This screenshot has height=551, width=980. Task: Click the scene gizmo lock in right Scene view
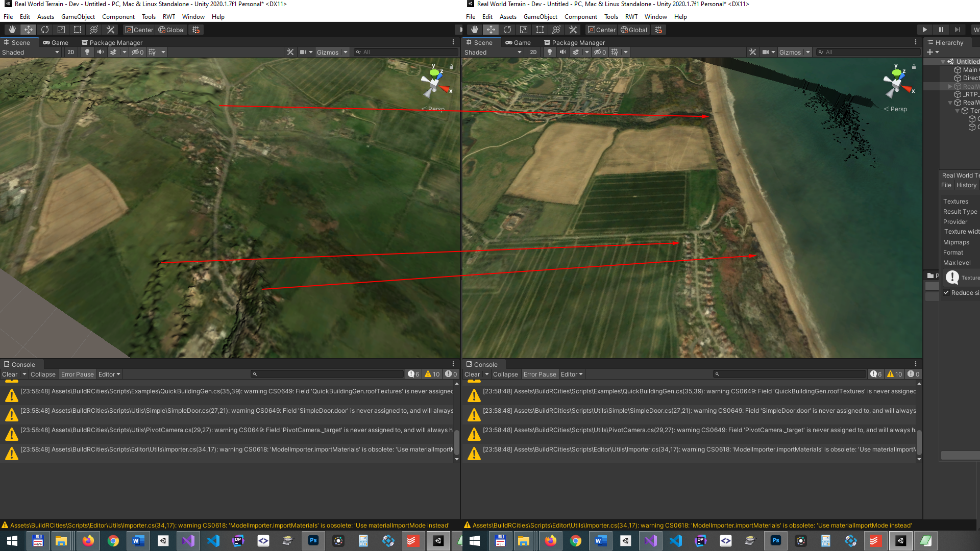914,67
